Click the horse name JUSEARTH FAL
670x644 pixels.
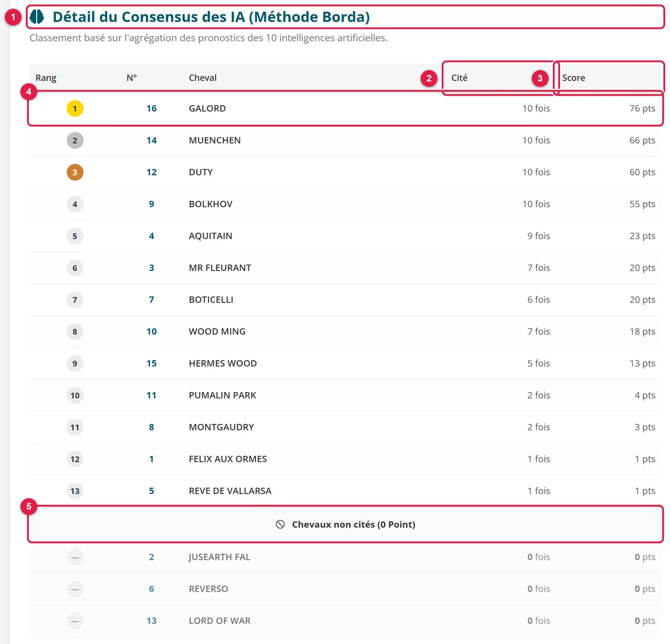[x=220, y=557]
